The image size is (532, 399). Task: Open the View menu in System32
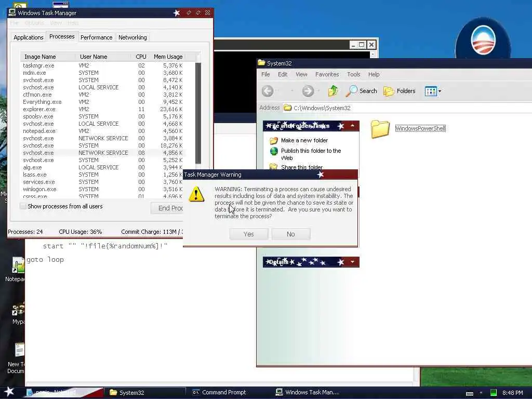click(x=301, y=74)
